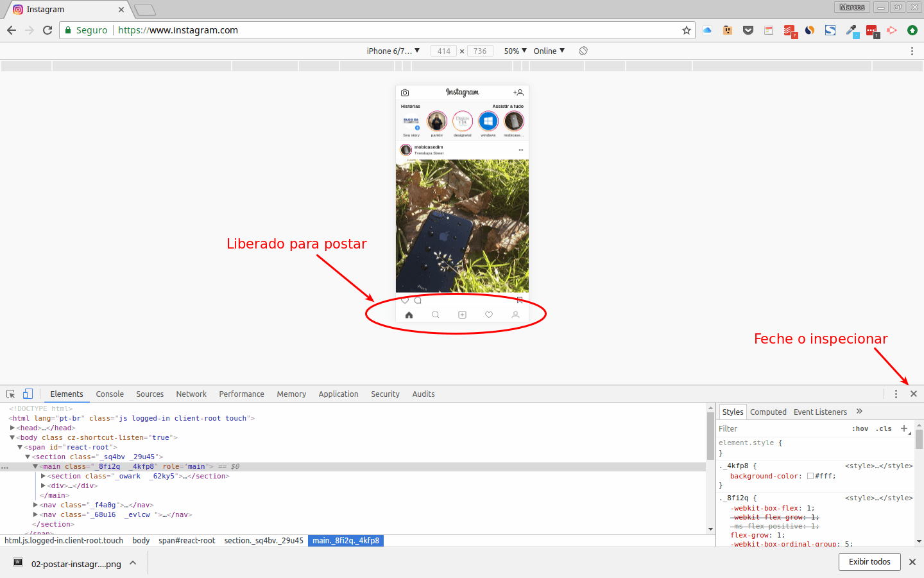
Task: Bookmark this page with the star icon
Action: tap(687, 30)
